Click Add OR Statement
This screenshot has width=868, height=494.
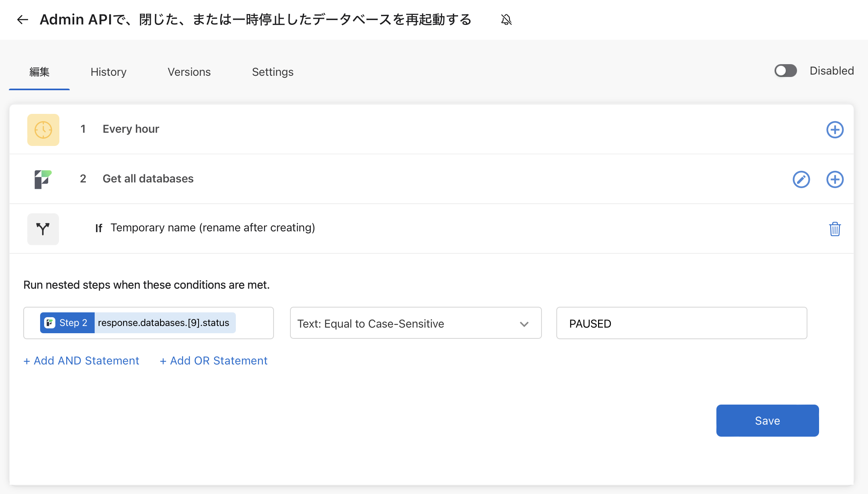point(214,361)
